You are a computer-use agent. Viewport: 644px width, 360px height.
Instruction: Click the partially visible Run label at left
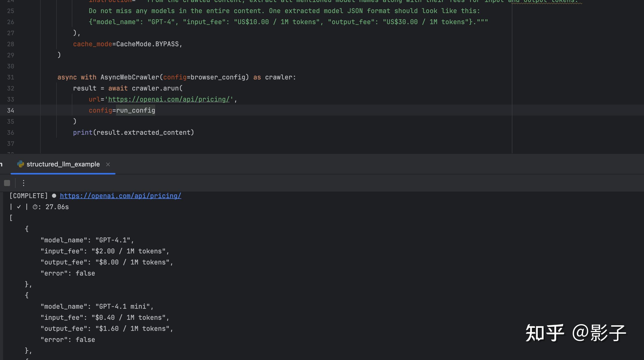pos(1,164)
